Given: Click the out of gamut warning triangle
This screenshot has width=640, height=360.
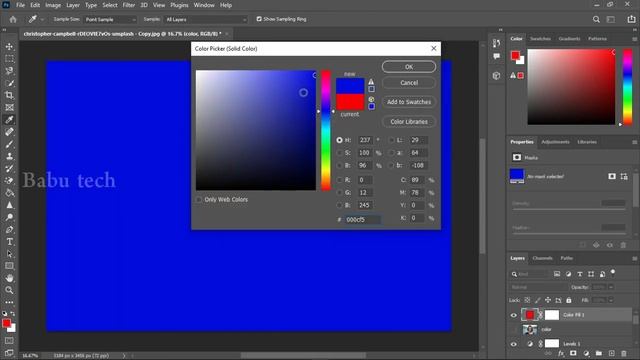Looking at the screenshot, I should coord(371,82).
